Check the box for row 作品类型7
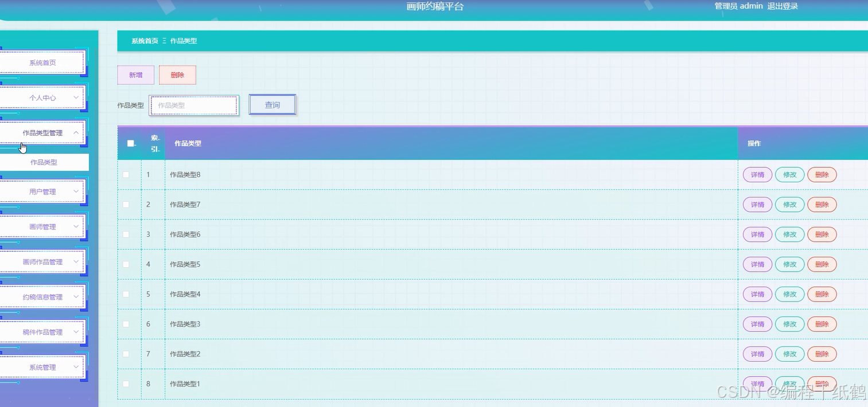 (126, 205)
